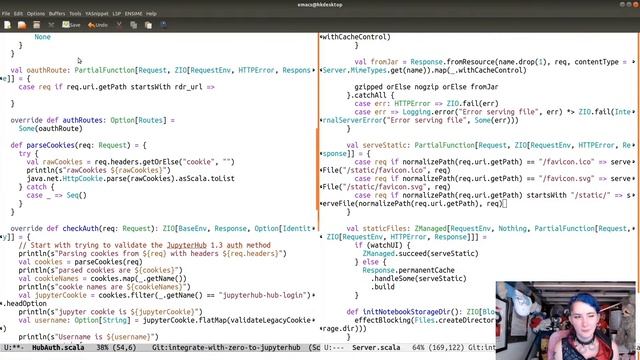Open the File menu

6,13
